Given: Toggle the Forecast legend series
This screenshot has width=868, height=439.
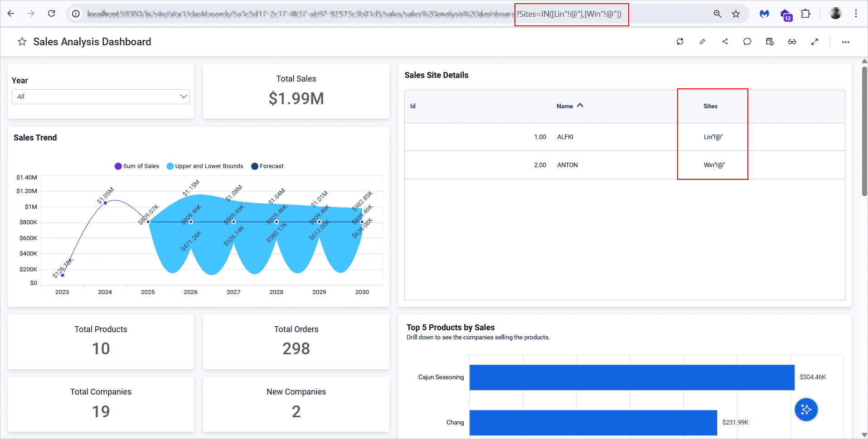Looking at the screenshot, I should pyautogui.click(x=267, y=166).
